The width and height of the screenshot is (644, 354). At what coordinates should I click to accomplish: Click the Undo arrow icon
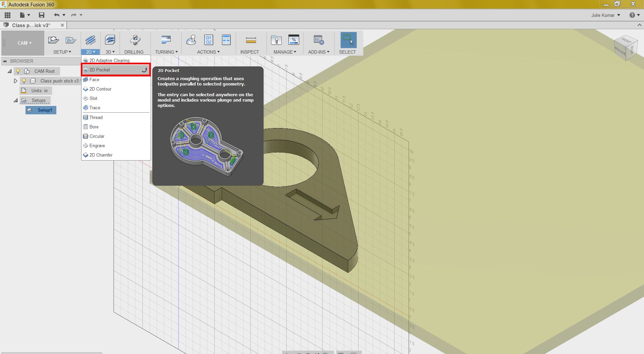[56, 15]
